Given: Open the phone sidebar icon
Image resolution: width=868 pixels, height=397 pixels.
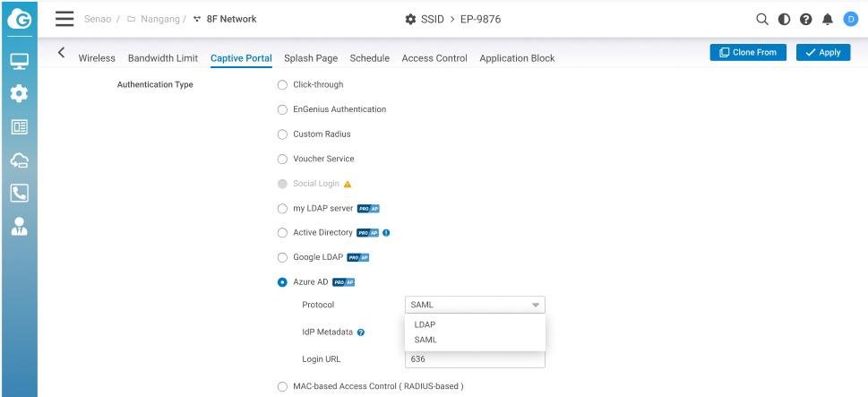Looking at the screenshot, I should point(20,194).
